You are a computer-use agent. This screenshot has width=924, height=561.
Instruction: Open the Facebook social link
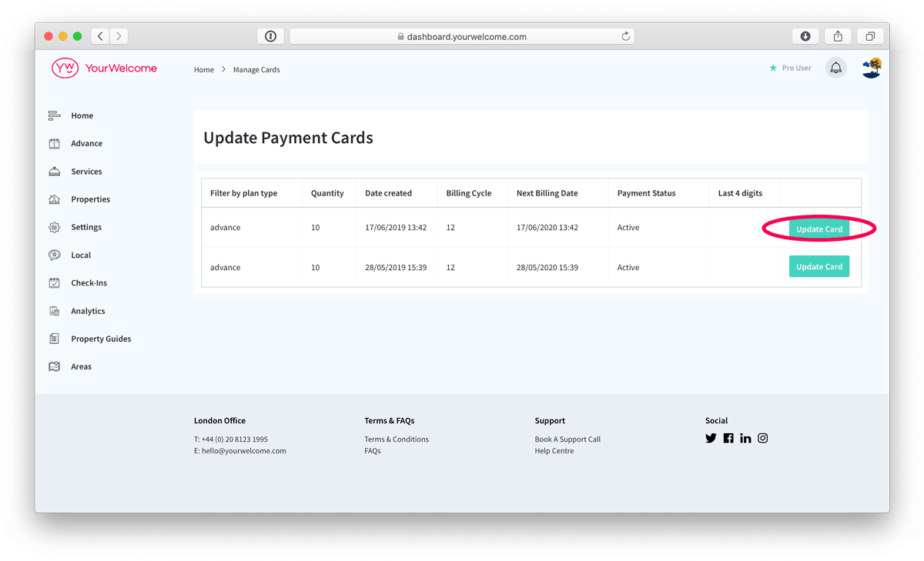(728, 438)
